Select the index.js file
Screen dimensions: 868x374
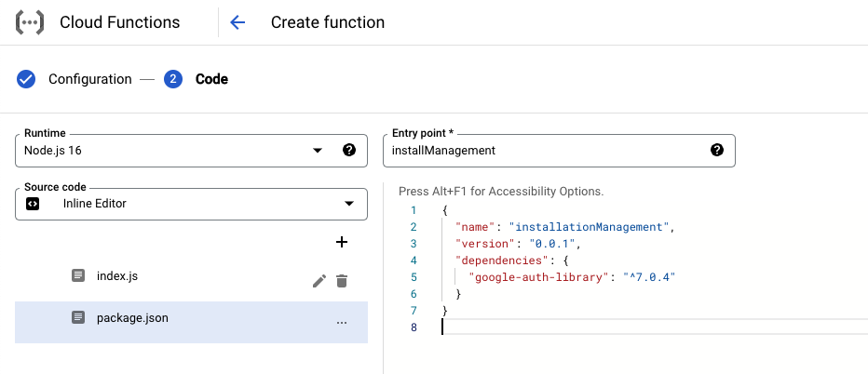191,276
